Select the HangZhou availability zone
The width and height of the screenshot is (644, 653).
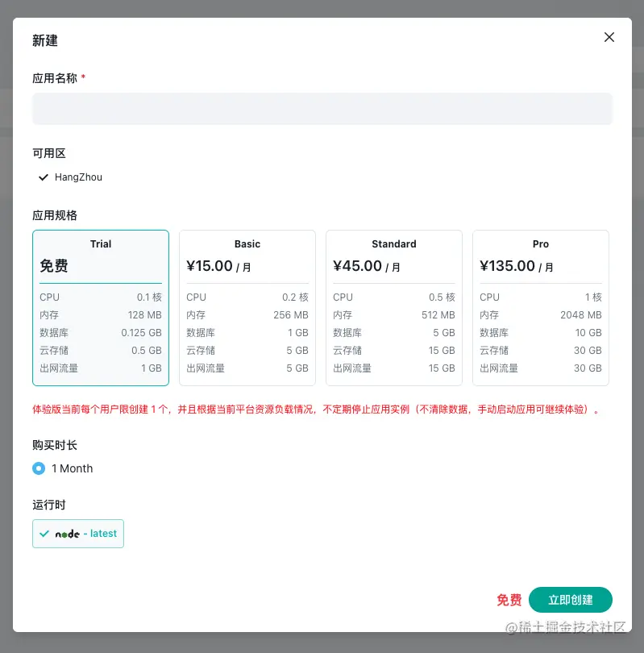pos(70,177)
